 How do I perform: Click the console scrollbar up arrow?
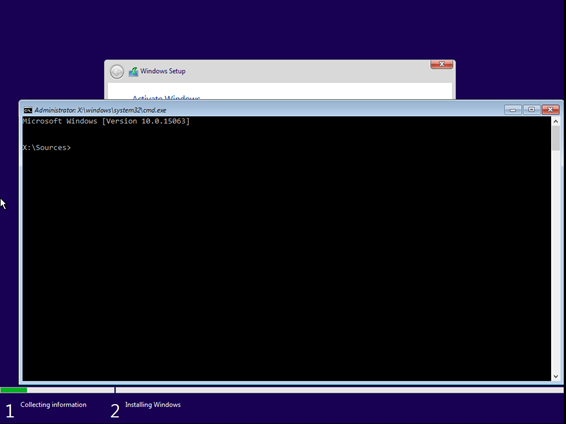[x=556, y=122]
